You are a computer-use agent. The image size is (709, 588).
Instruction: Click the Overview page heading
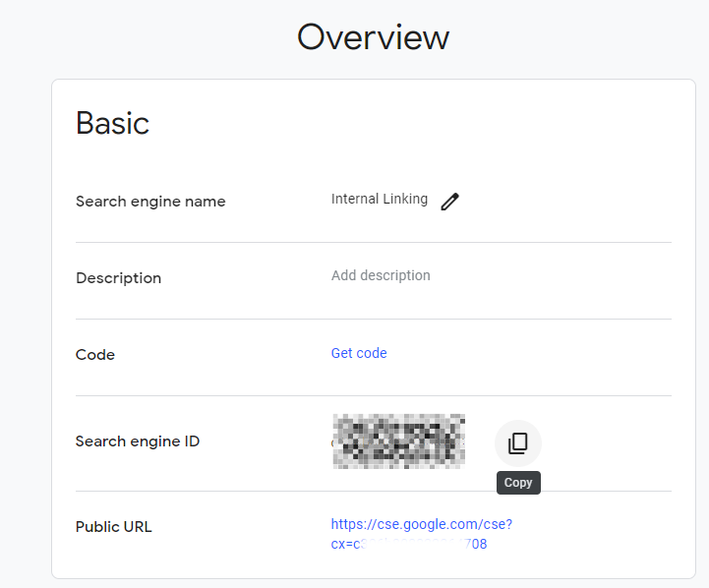(373, 37)
